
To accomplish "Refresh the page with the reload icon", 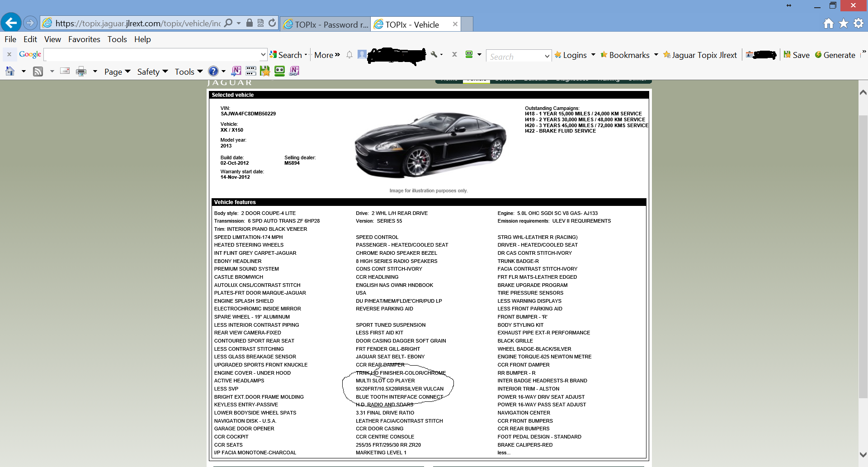I will pyautogui.click(x=272, y=23).
